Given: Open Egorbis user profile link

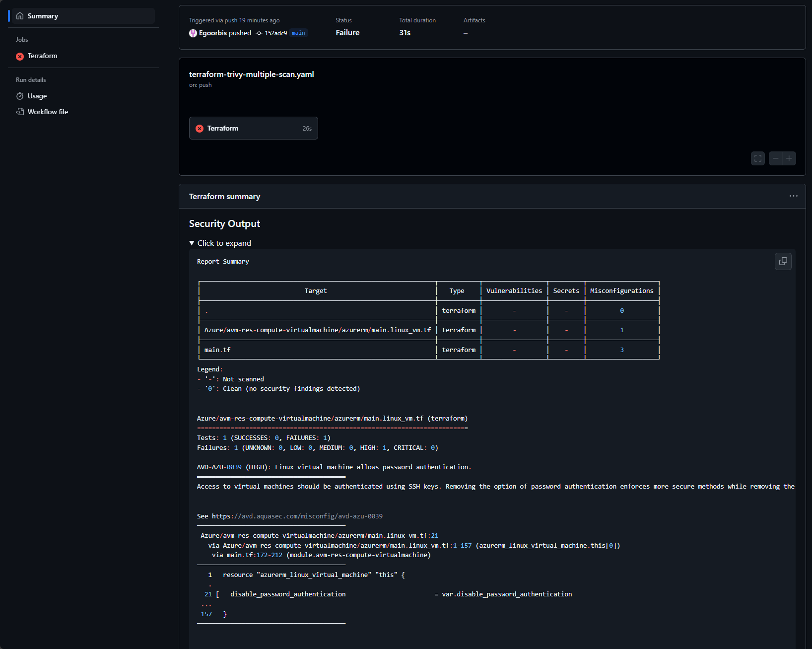Looking at the screenshot, I should coord(213,33).
